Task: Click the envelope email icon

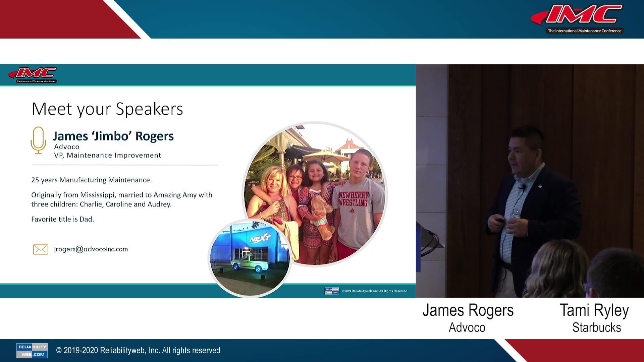Action: [x=41, y=249]
